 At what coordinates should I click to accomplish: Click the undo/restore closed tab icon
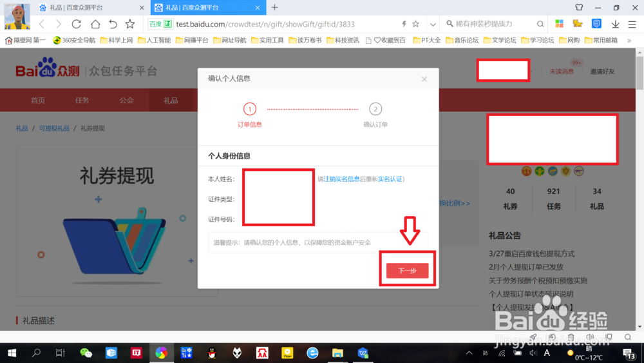coord(113,25)
